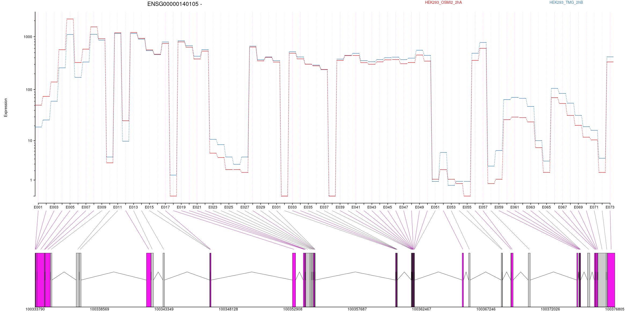644x322 pixels.
Task: Click the y-axis tick label 1000
Action: pos(28,37)
